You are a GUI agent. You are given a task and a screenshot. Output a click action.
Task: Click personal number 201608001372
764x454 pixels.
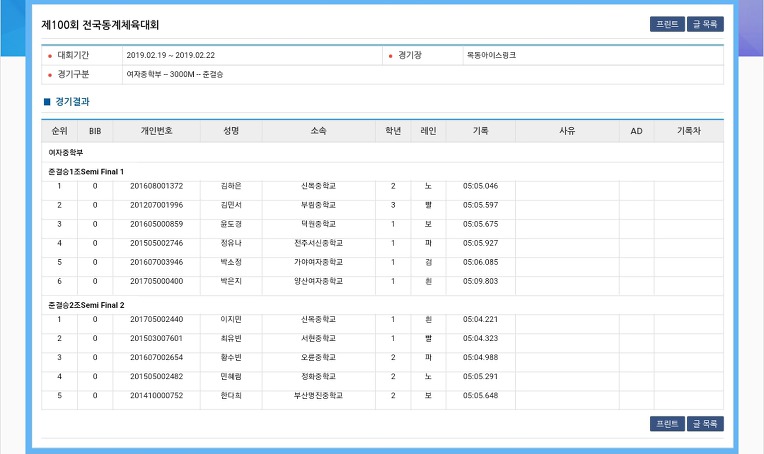pyautogui.click(x=156, y=186)
